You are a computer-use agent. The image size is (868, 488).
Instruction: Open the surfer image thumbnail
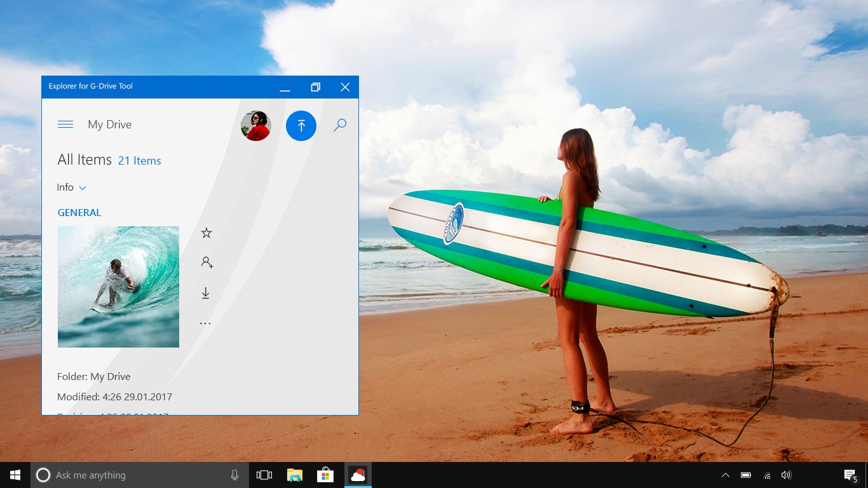point(118,287)
